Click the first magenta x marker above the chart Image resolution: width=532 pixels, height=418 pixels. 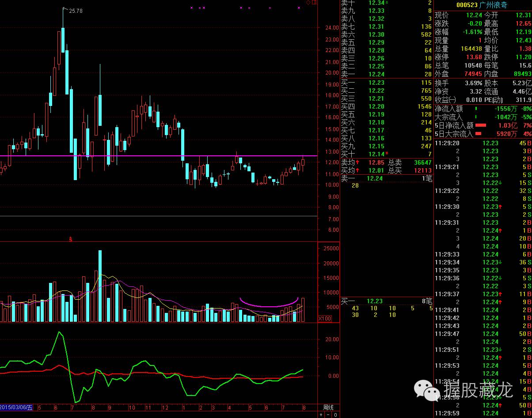[191, 8]
